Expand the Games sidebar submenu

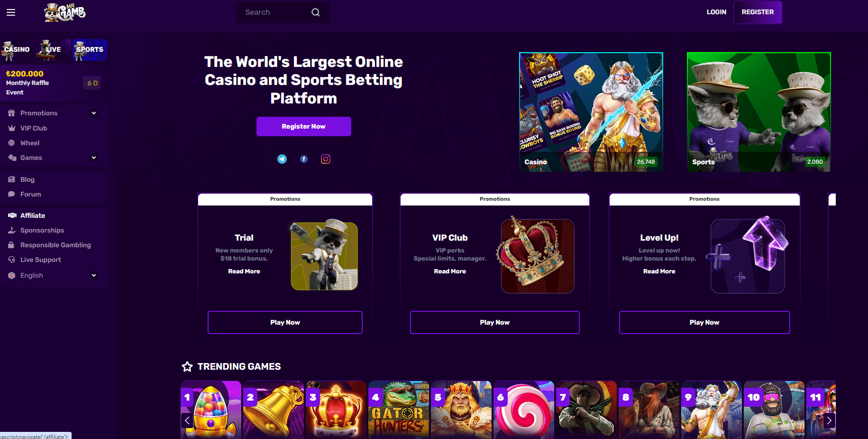[x=94, y=158]
